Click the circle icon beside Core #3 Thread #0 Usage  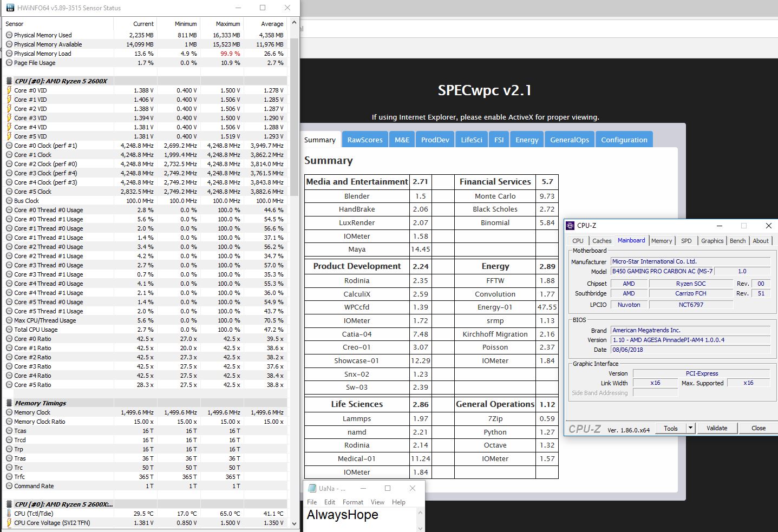pos(9,265)
